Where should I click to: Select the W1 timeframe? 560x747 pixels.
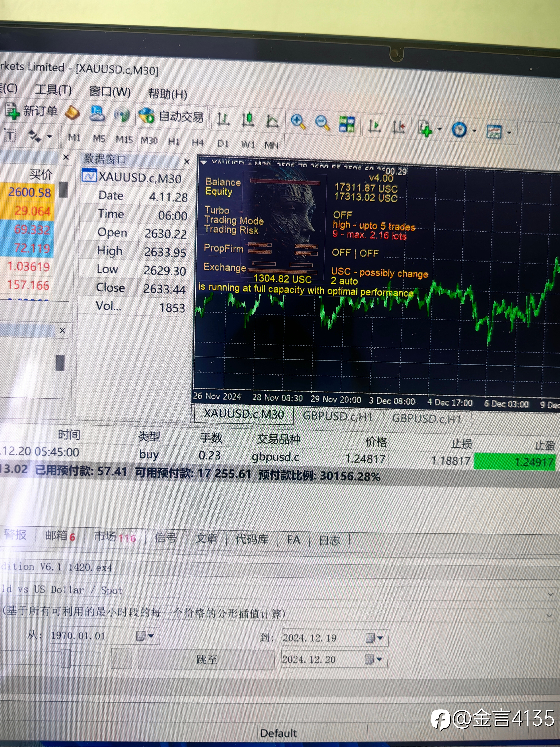248,145
